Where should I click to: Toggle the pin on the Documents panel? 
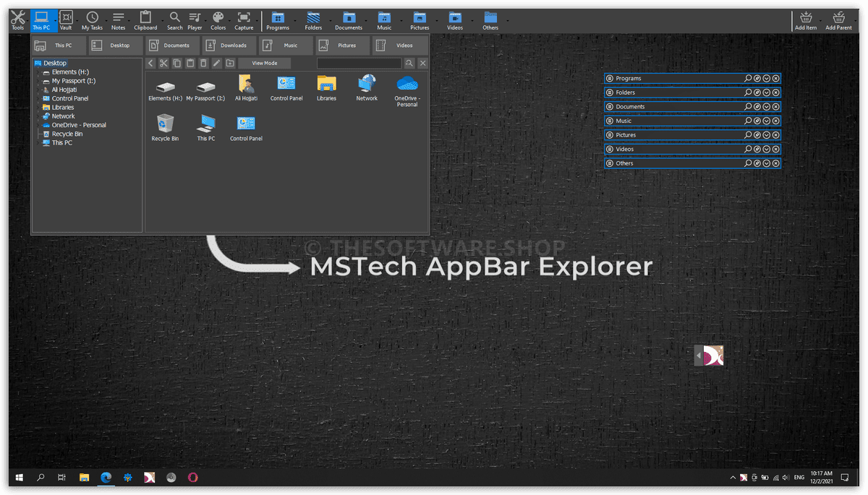(757, 106)
